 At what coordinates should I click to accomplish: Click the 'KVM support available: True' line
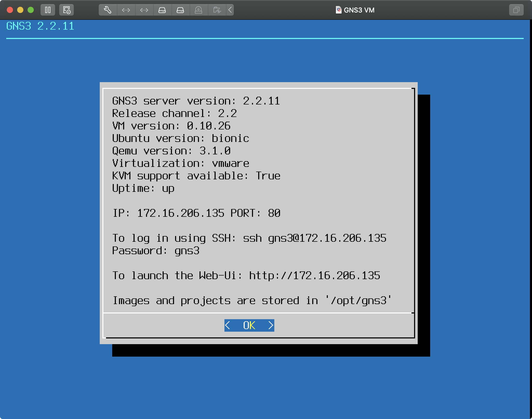pyautogui.click(x=196, y=176)
